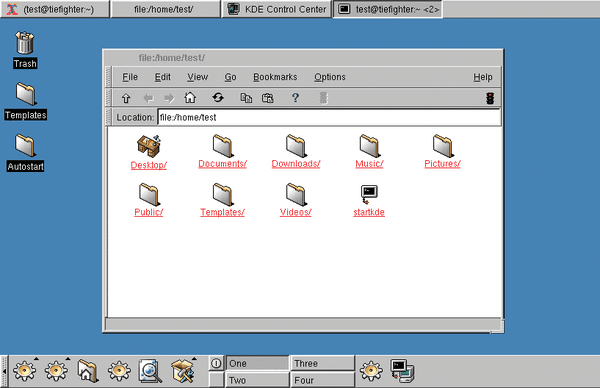Click the Stop loading icon in toolbar
This screenshot has height=388, width=600.
click(x=324, y=98)
